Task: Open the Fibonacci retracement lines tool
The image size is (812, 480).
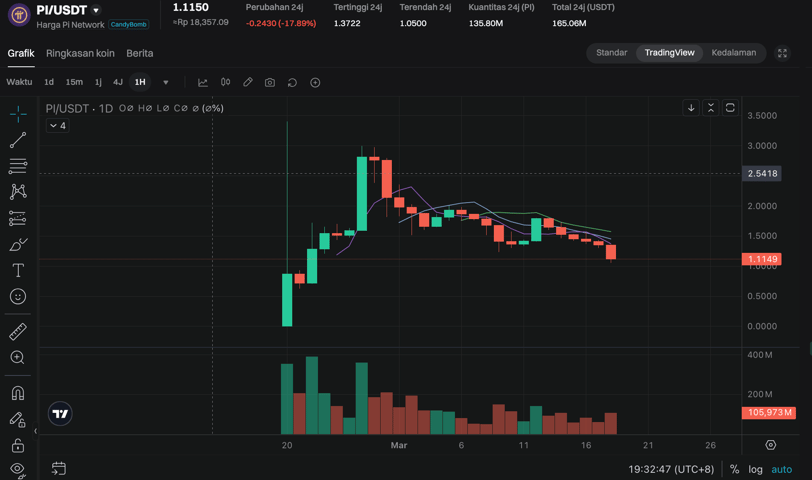Action: (18, 166)
